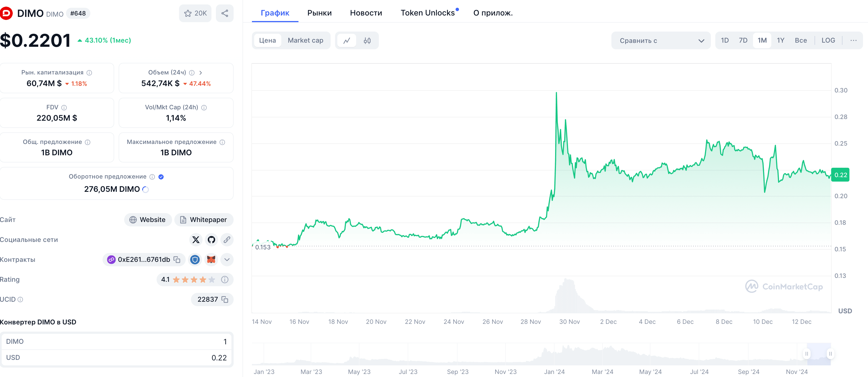Open the Token Unlocks tab
This screenshot has width=868, height=377.
pyautogui.click(x=428, y=13)
